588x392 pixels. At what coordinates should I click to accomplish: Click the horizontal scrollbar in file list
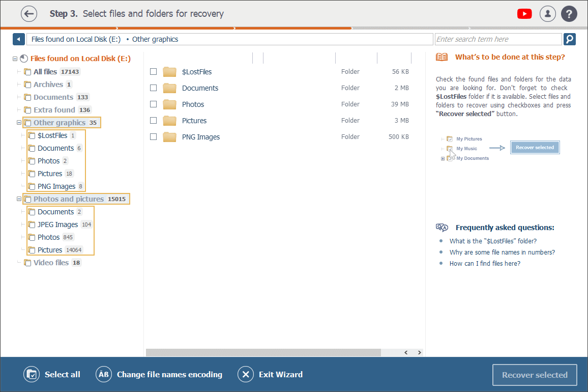click(x=263, y=352)
